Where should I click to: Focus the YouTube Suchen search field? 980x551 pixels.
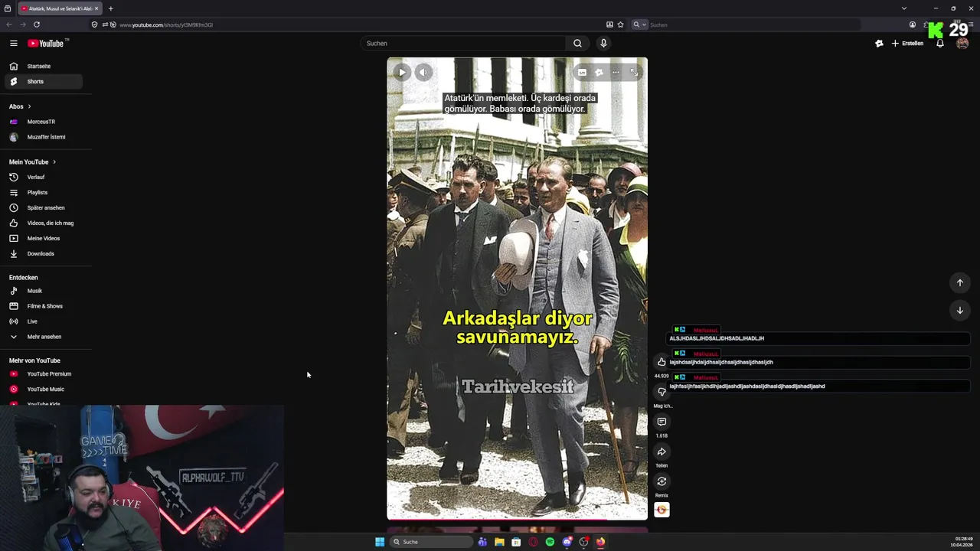(x=464, y=44)
